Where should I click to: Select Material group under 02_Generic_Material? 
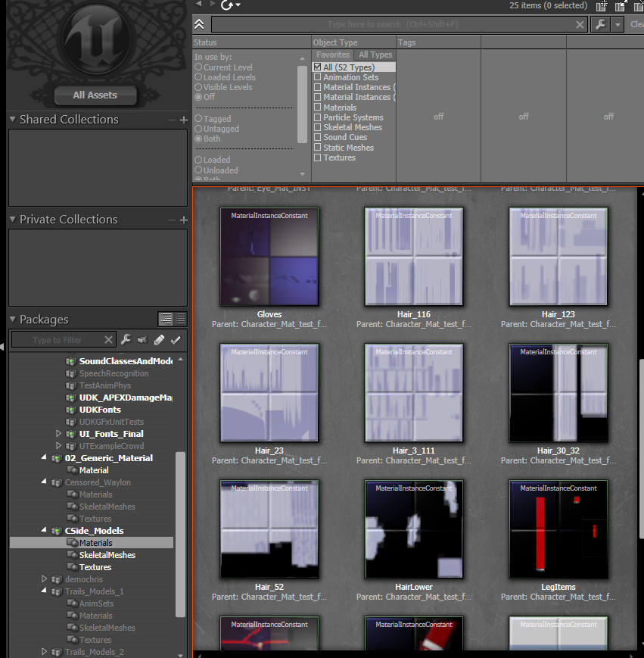click(x=94, y=470)
